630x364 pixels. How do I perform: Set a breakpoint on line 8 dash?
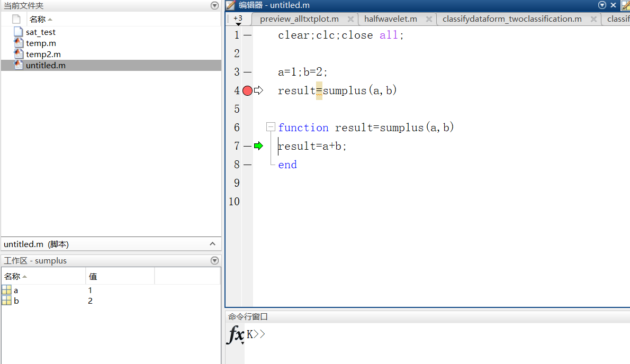pos(248,165)
